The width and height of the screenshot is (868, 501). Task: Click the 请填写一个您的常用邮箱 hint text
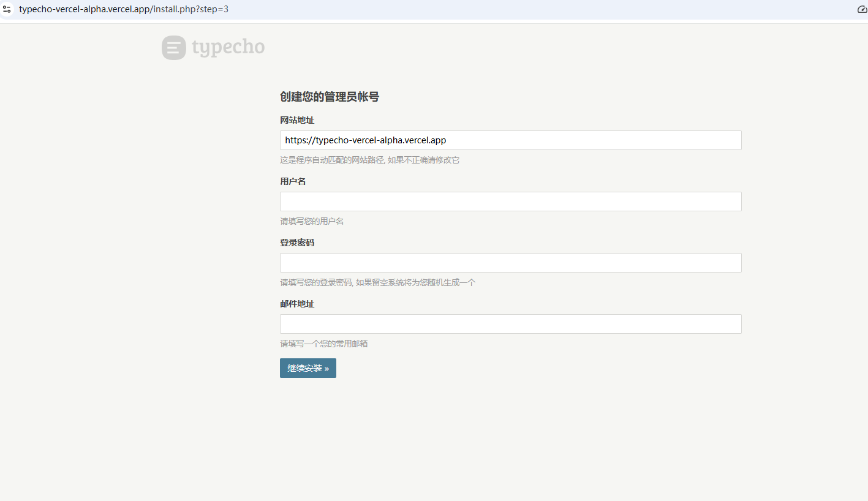pos(323,344)
